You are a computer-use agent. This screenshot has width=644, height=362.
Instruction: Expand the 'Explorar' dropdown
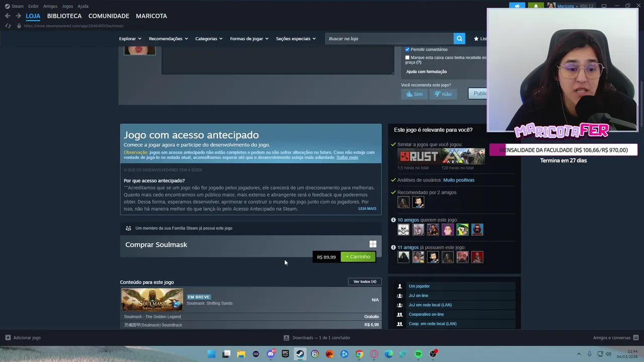pyautogui.click(x=130, y=39)
